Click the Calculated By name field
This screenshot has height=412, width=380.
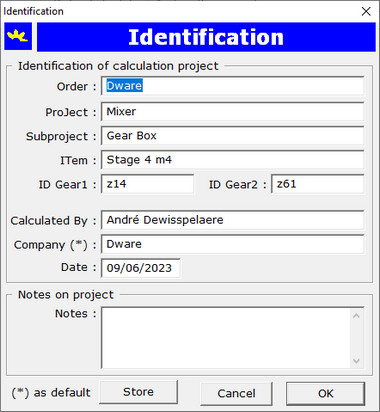[x=232, y=220]
